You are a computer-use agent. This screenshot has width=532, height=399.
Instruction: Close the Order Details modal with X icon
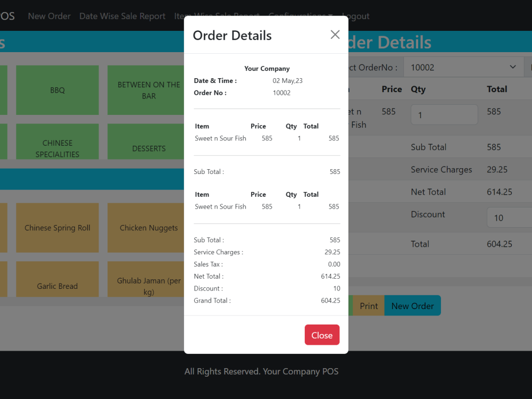(335, 35)
